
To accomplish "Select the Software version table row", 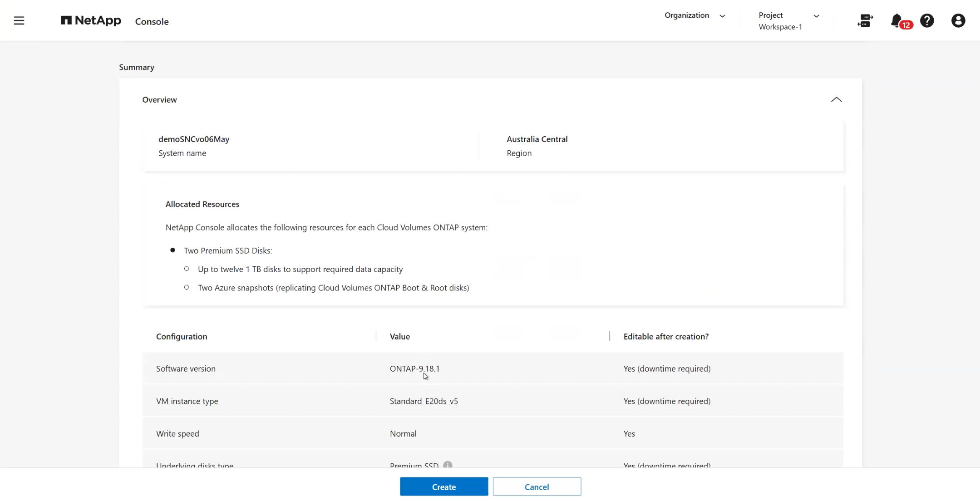I will click(x=492, y=368).
